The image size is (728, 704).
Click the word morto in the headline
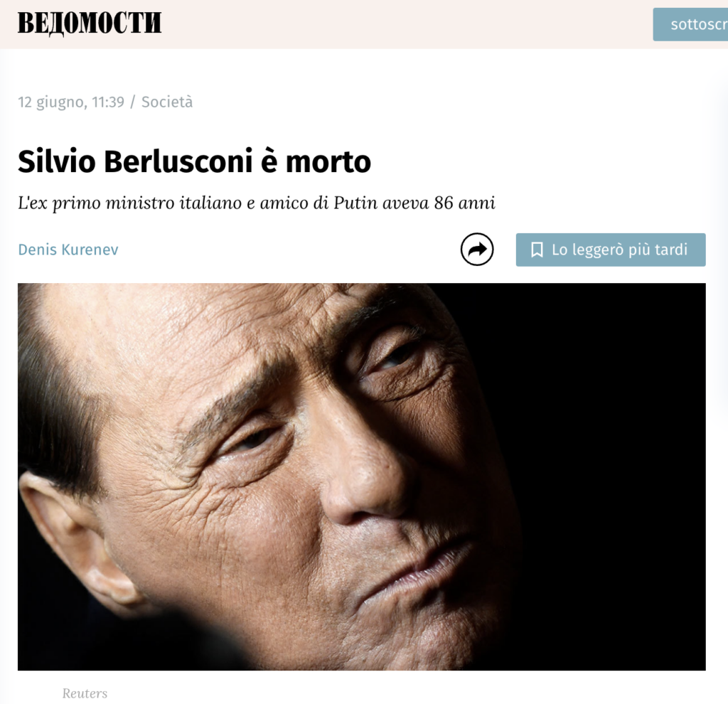click(x=328, y=162)
